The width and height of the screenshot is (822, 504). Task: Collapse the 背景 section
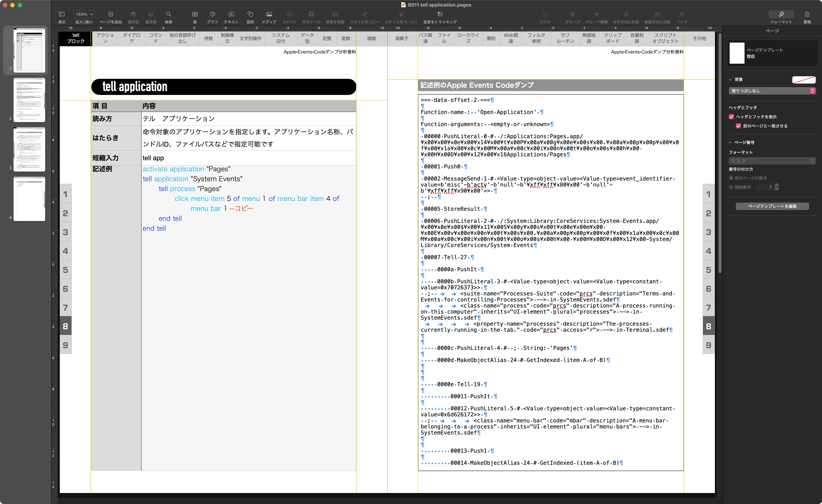(x=730, y=80)
